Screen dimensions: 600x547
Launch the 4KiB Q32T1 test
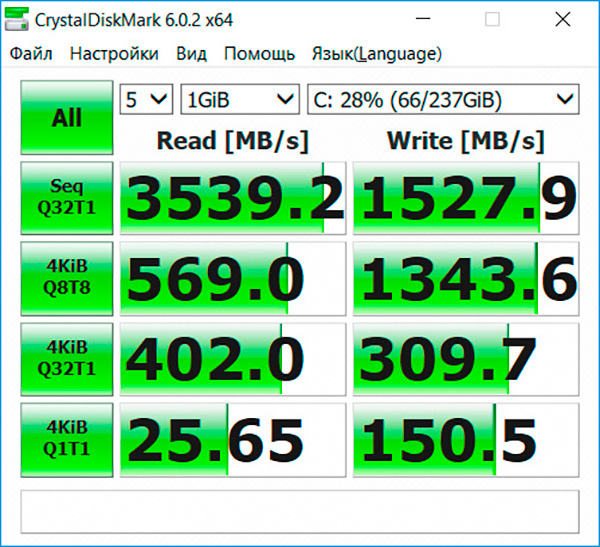(x=67, y=358)
